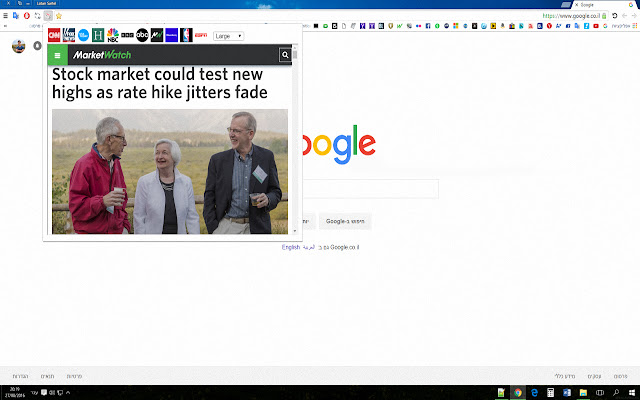
Task: Open the green H news icon
Action: (98, 35)
